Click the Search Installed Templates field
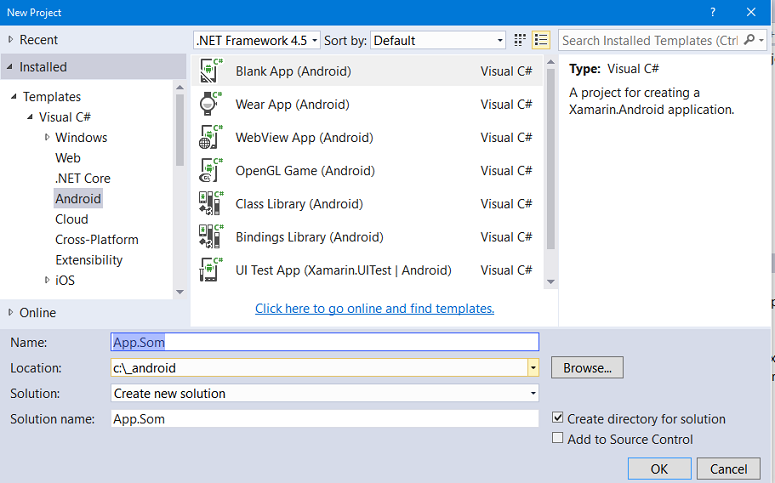 pyautogui.click(x=650, y=40)
